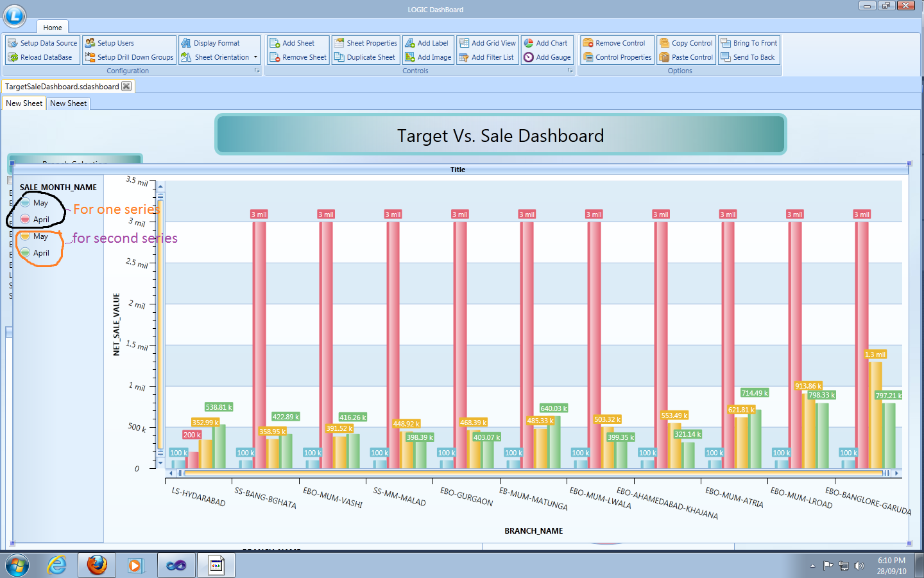Click the SALE_MONTH_NAME legend heading
This screenshot has height=578, width=924.
click(x=58, y=188)
